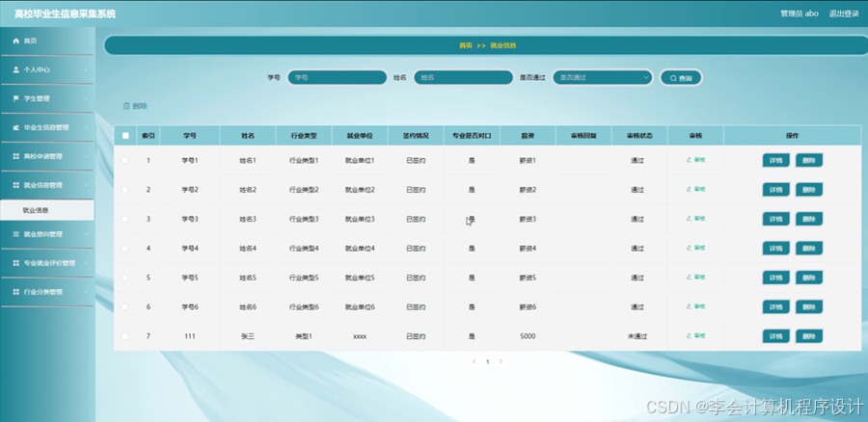Click page number 1 in pagination
The image size is (868, 422).
tap(488, 361)
